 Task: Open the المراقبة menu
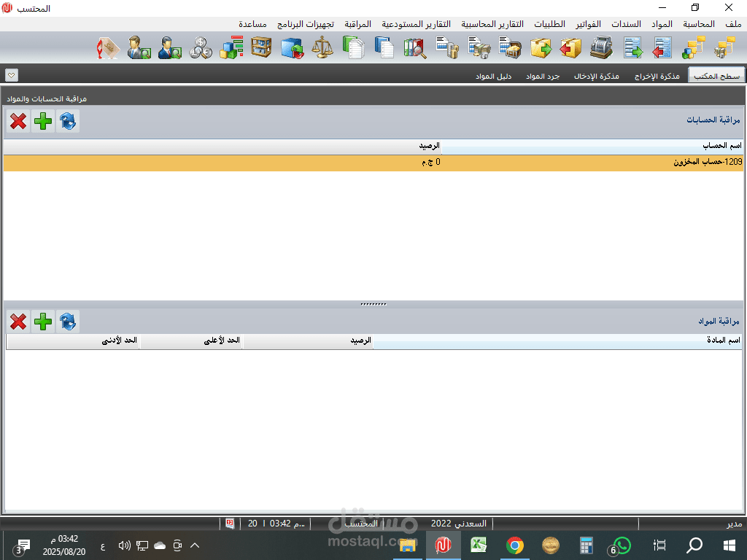click(357, 24)
